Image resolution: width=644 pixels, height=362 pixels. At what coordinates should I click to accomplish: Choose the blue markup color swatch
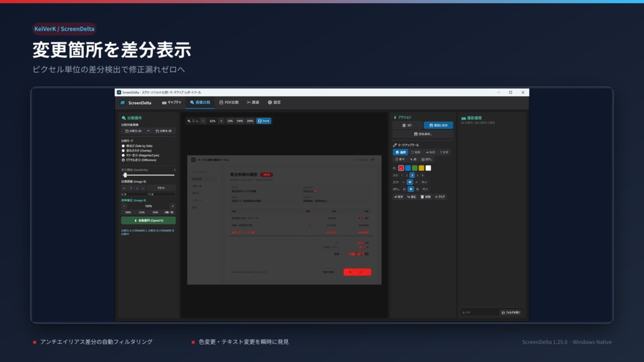(408, 168)
